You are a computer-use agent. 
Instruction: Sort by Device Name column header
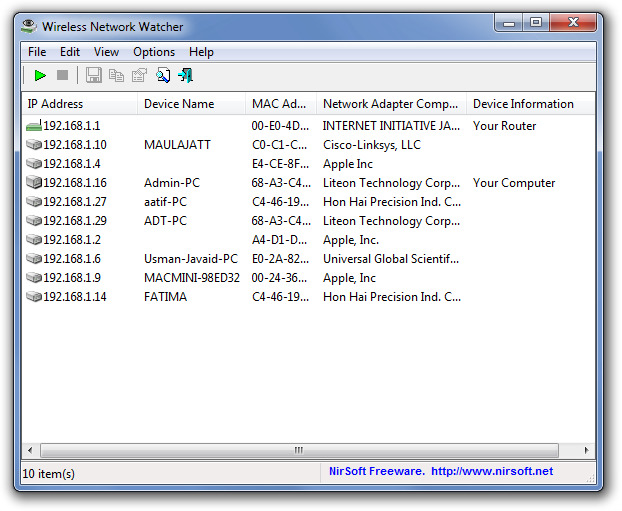[191, 104]
